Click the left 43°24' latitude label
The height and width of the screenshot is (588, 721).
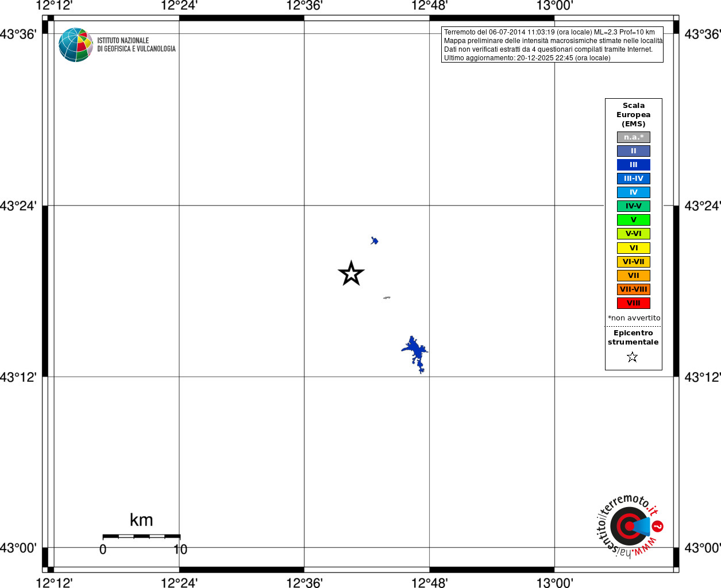(18, 206)
